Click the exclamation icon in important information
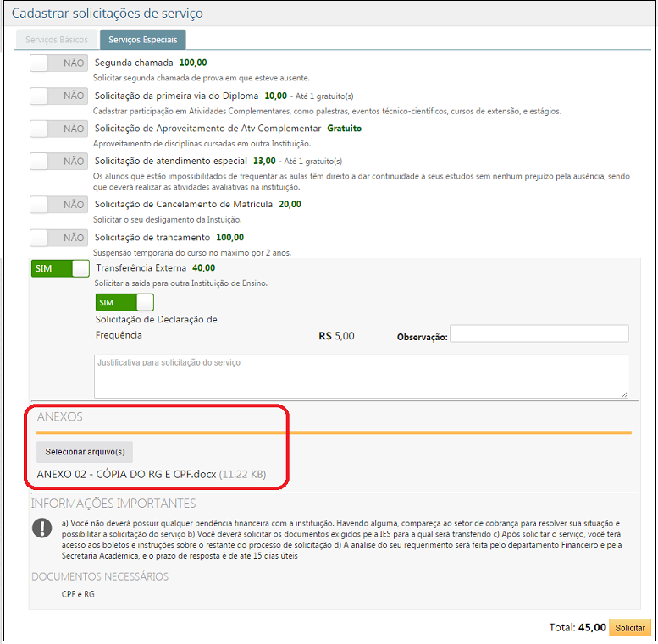This screenshot has height=644, width=658. [41, 528]
